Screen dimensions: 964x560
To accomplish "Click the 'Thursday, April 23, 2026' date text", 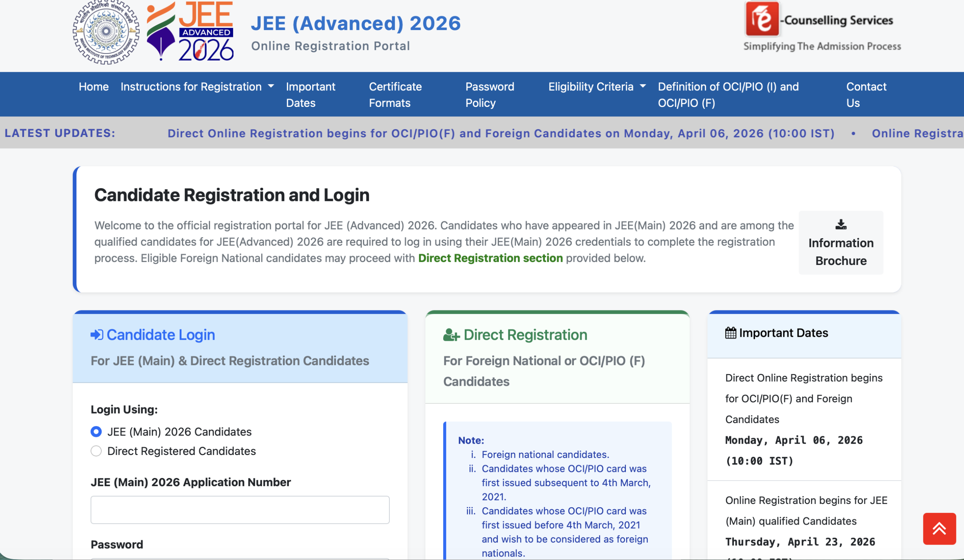I will 800,542.
